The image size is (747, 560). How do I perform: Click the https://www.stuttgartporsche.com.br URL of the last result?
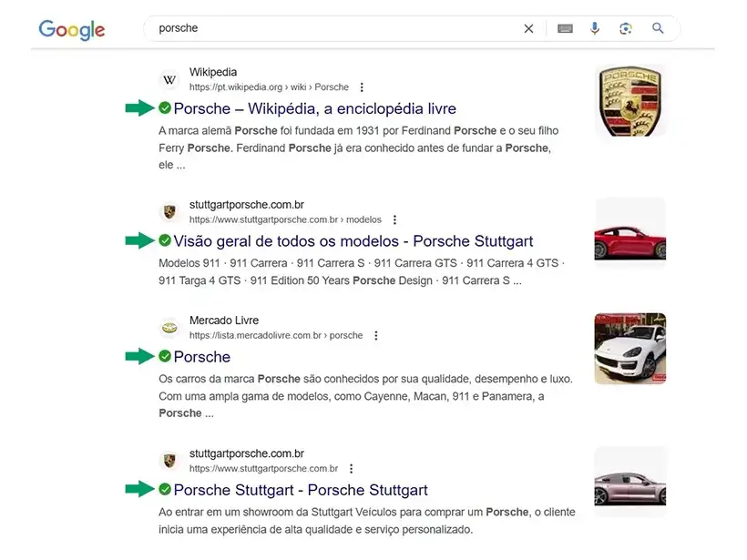pos(263,469)
